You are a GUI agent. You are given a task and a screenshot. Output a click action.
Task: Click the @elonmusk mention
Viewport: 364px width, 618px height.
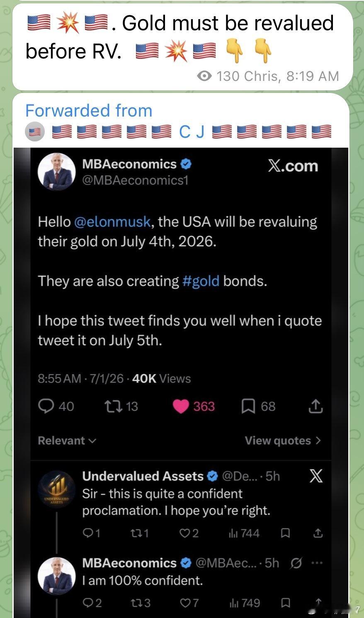tap(112, 222)
